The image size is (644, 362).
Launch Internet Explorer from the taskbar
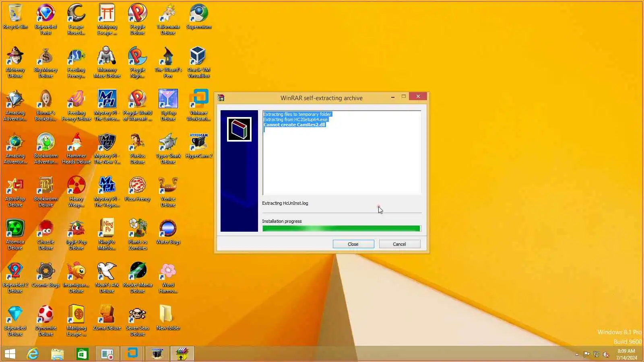point(33,354)
